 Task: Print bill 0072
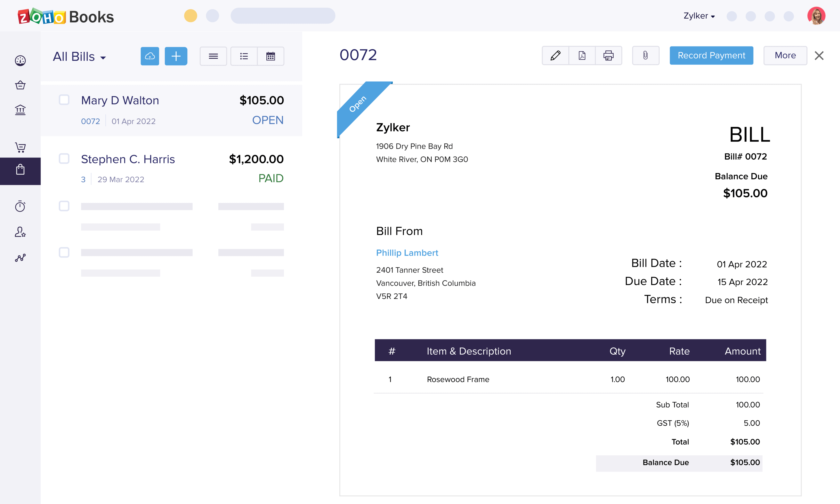pos(608,55)
